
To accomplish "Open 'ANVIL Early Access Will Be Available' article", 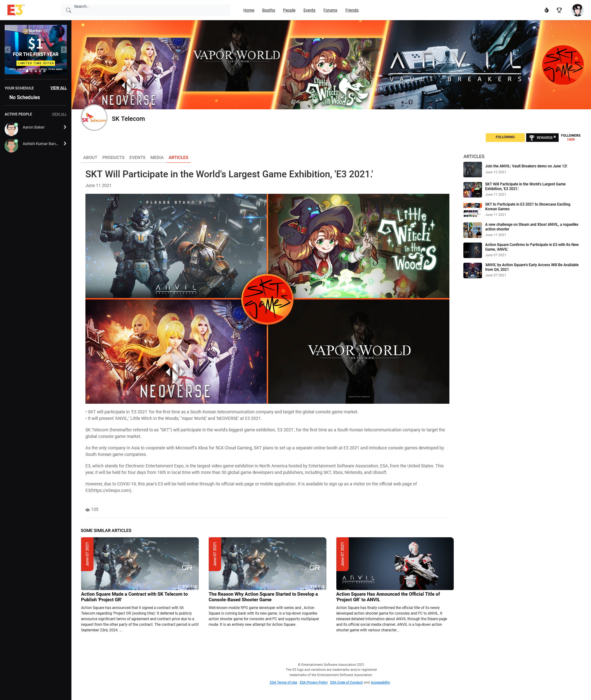I will click(x=532, y=267).
